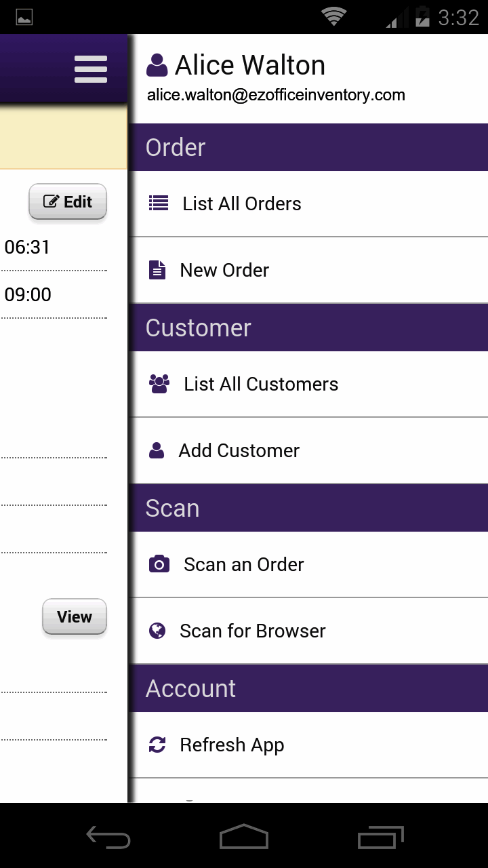Tap the Android back navigation button
The image size is (488, 868).
coord(108,838)
